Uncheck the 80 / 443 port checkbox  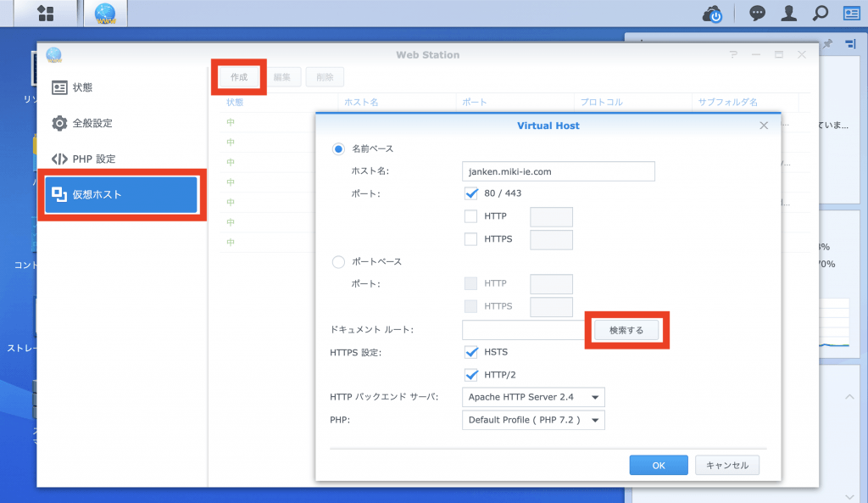pos(472,193)
